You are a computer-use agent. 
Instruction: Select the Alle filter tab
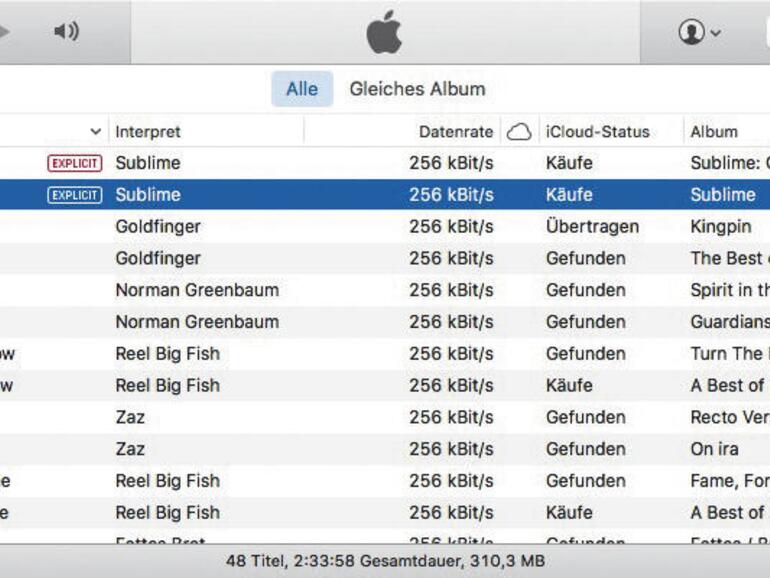pyautogui.click(x=301, y=89)
